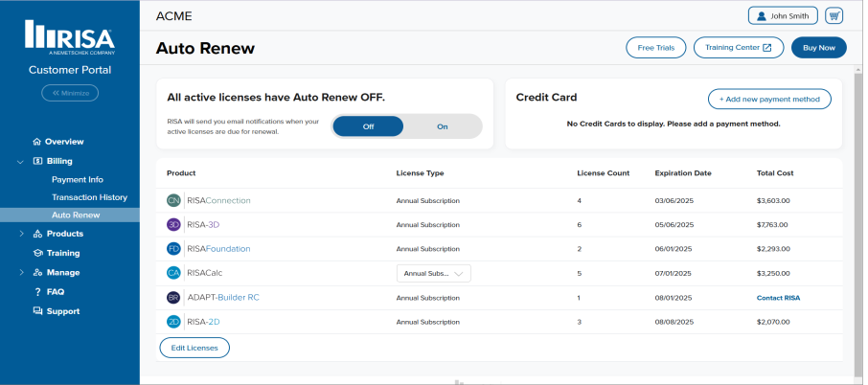
Task: Expand the Products section chevron
Action: [x=21, y=234]
